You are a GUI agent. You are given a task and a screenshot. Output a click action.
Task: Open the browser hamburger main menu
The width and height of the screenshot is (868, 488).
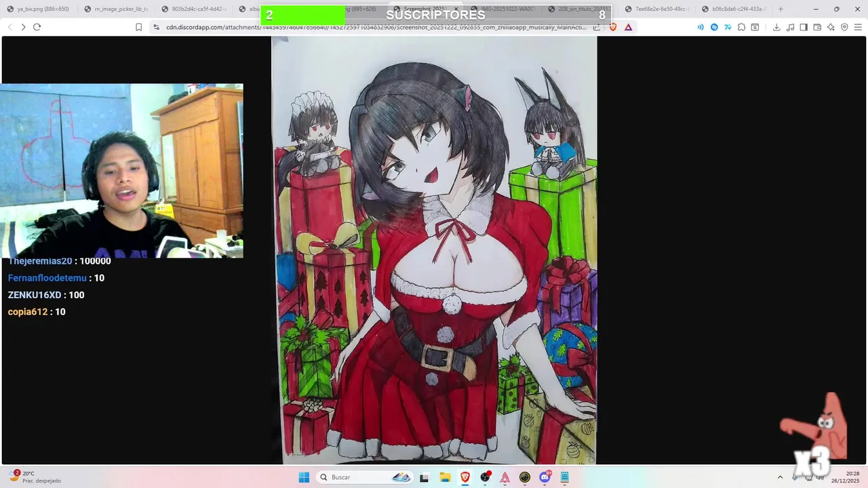tap(858, 27)
